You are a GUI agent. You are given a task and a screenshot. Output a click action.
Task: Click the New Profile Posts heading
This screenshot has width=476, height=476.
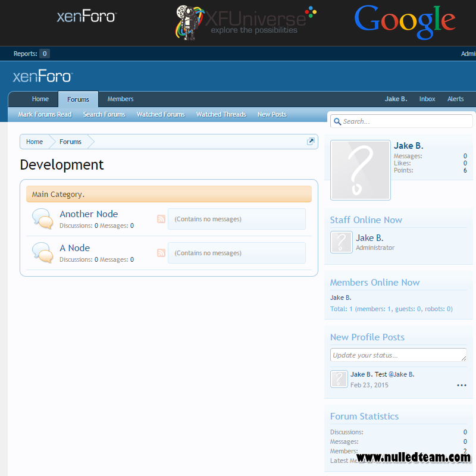click(x=367, y=337)
